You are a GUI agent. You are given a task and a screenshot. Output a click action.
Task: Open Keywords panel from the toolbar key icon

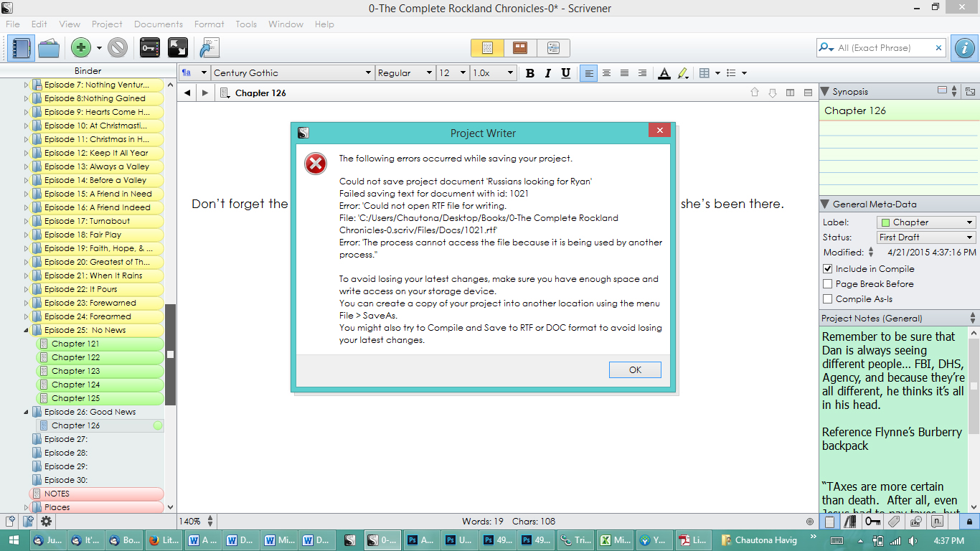[150, 48]
